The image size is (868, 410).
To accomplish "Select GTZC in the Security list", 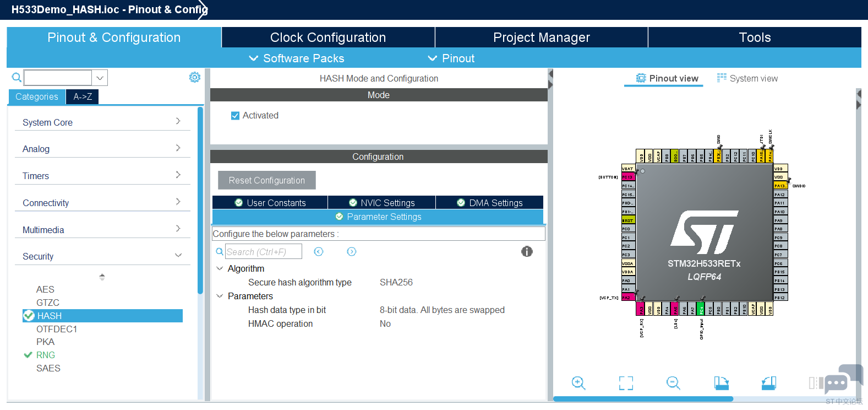I will click(x=48, y=303).
